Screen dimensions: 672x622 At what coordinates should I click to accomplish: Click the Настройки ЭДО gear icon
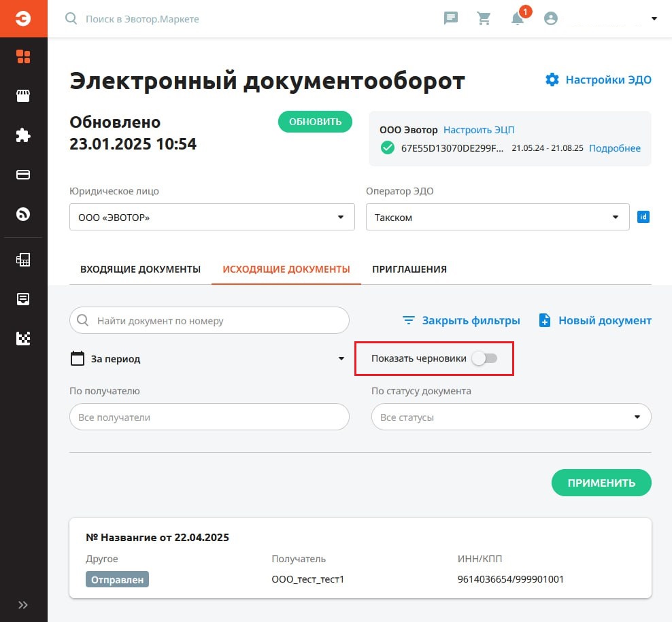click(552, 80)
